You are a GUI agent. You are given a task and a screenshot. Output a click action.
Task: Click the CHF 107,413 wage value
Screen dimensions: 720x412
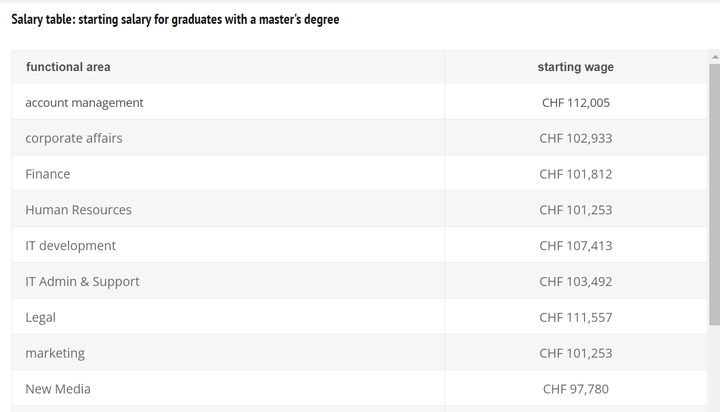click(x=575, y=245)
